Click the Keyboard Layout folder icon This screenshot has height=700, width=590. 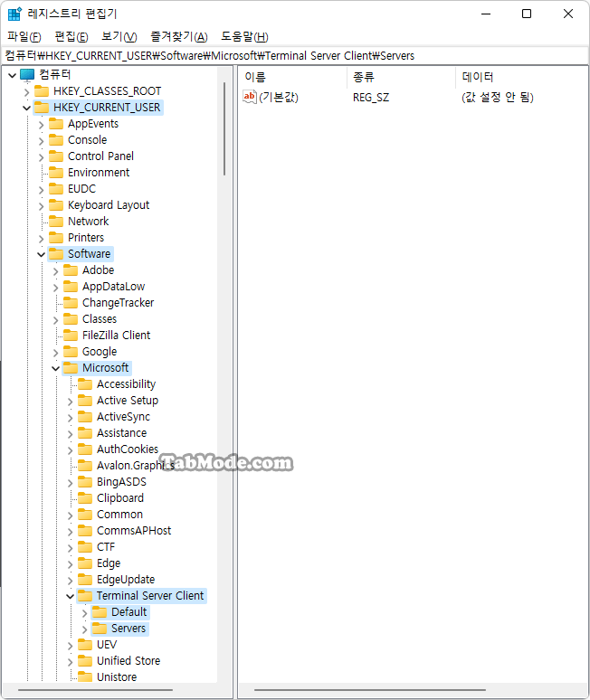[56, 205]
